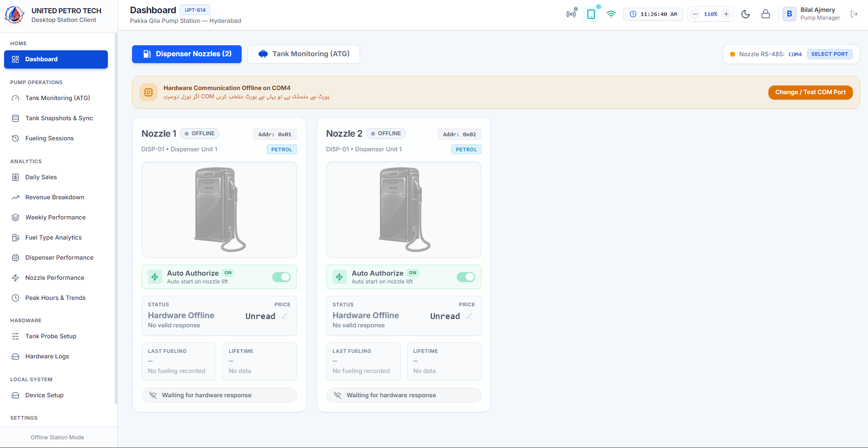Switch to Tank Monitoring (ATG) tab
Screen dimensions: 868x448
pos(304,54)
